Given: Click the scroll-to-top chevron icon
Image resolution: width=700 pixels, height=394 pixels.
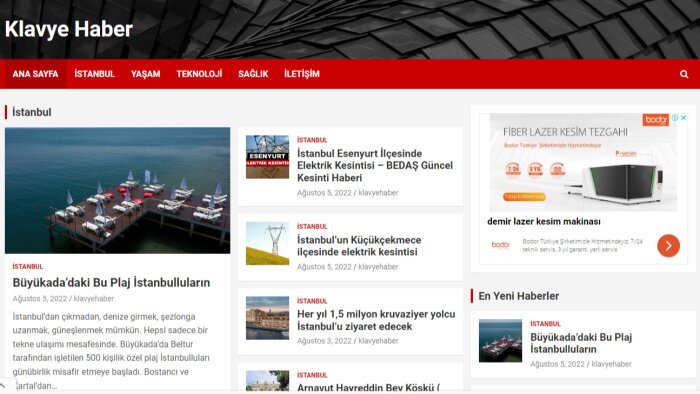Looking at the screenshot, I should tap(4, 386).
